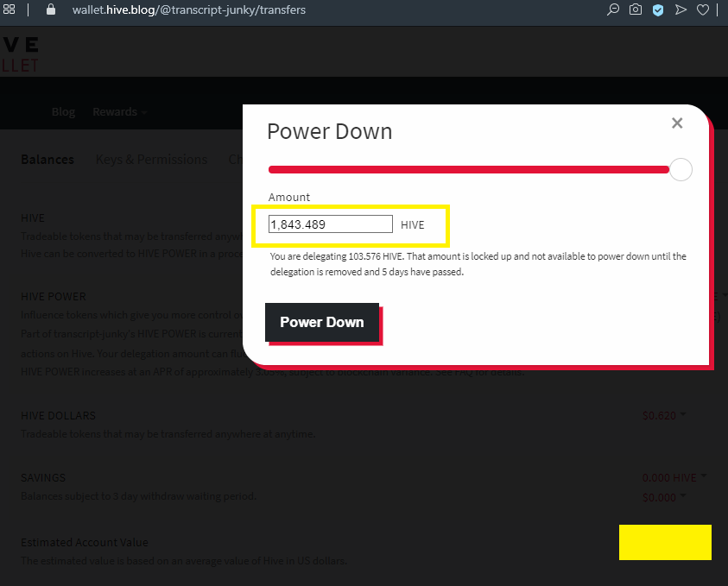
Task: Open the ad blocker shield icon
Action: [x=658, y=9]
